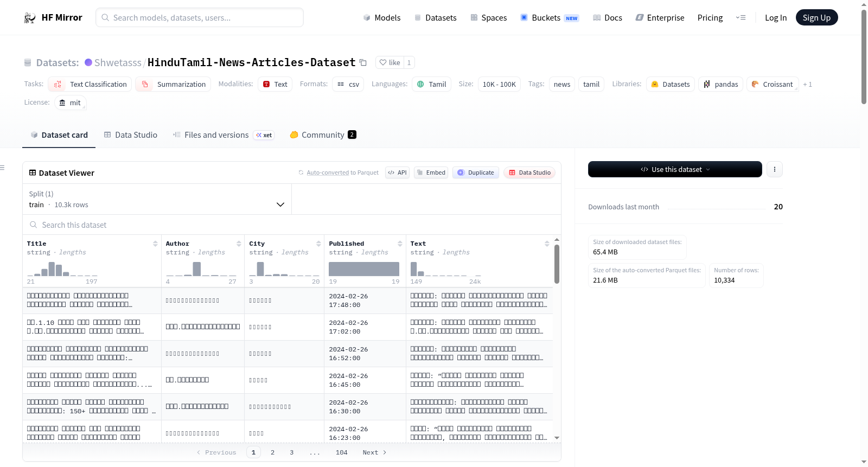Click the Text column length histogram
868x467 pixels.
click(x=445, y=269)
